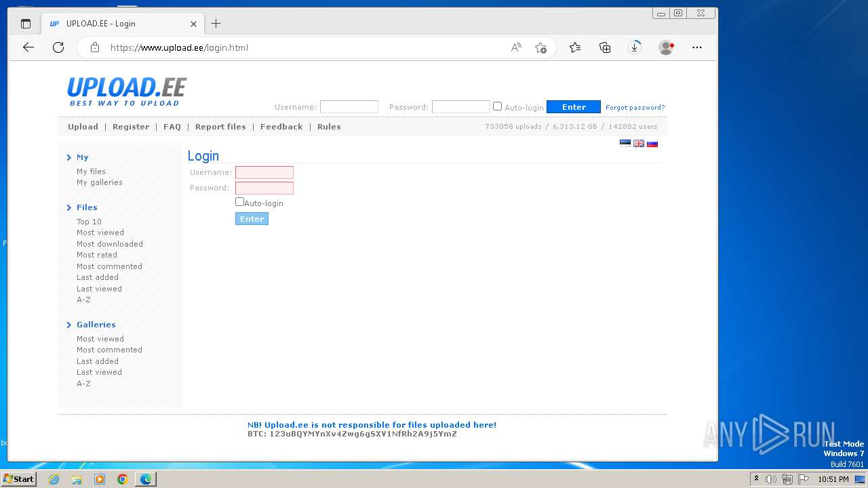
Task: Expand the Files sidebar section
Action: [x=87, y=207]
